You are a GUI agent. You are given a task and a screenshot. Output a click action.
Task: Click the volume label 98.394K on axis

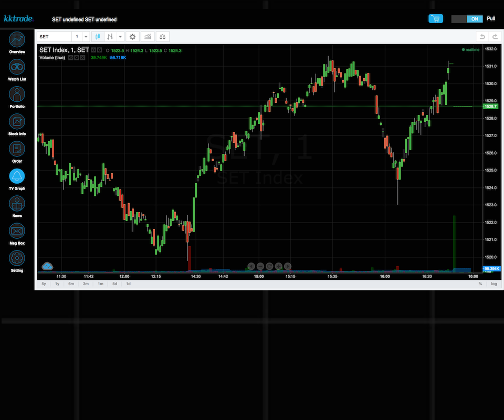pos(491,269)
